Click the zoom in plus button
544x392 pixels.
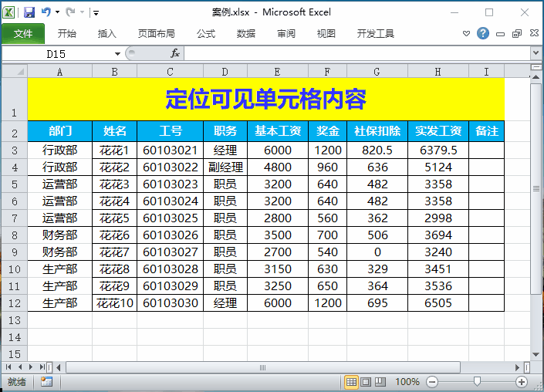(x=522, y=382)
